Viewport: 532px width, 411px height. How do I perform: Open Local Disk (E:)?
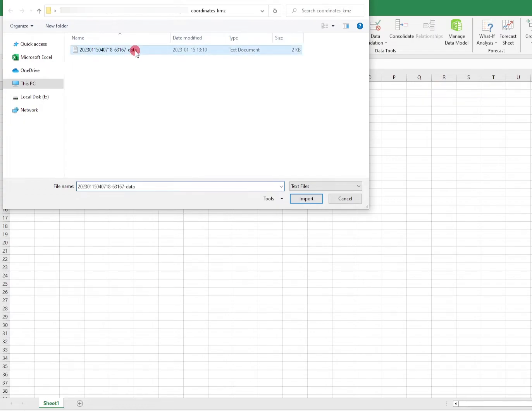click(34, 97)
